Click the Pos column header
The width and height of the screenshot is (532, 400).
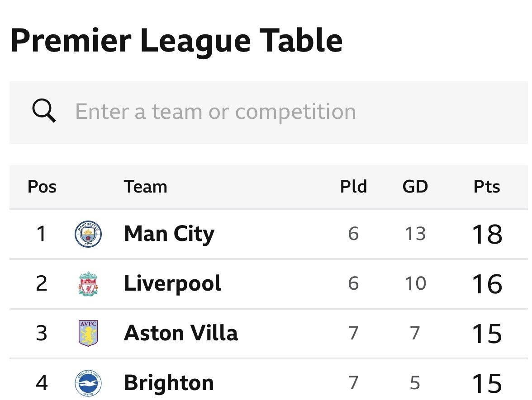pos(42,186)
